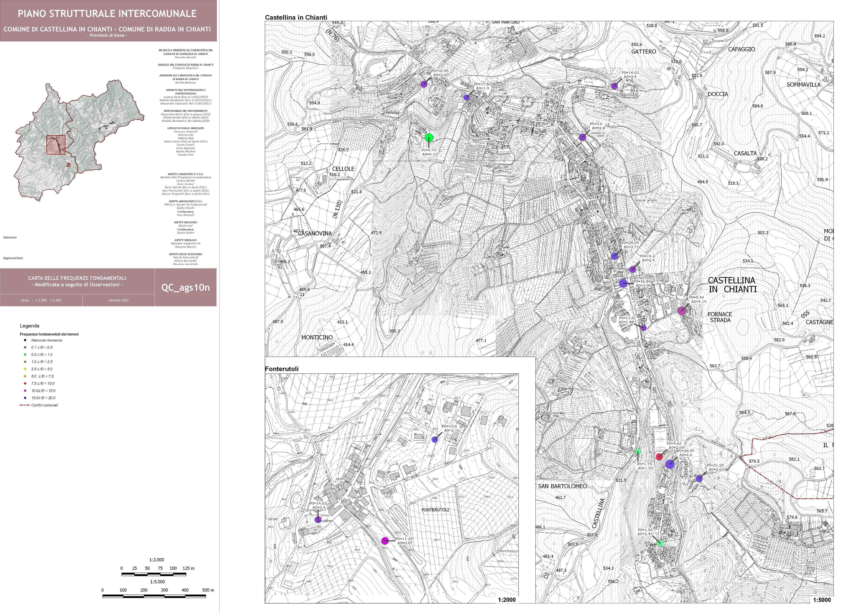Click the 1:5000 main map scale label
The image size is (868, 613).
[822, 600]
